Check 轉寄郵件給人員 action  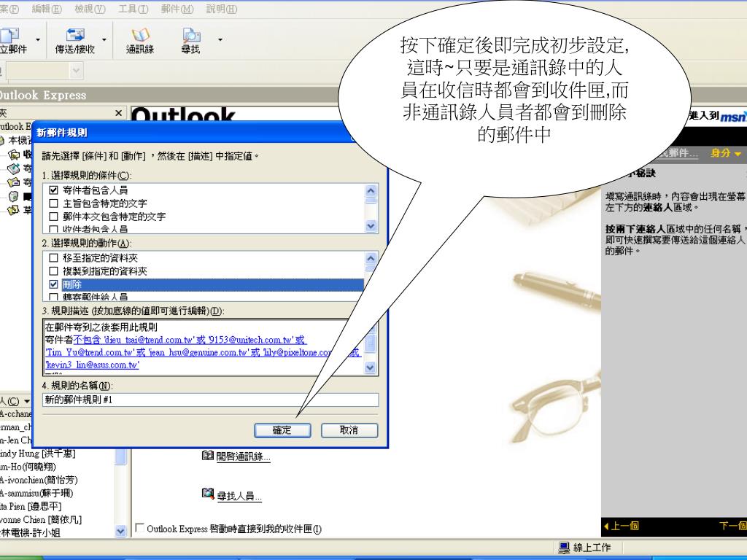[x=54, y=297]
